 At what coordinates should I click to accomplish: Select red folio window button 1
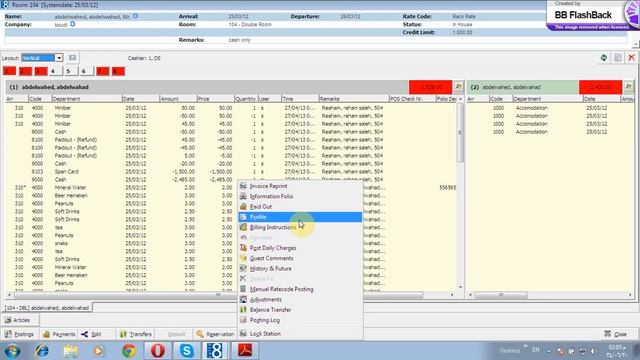click(9, 71)
